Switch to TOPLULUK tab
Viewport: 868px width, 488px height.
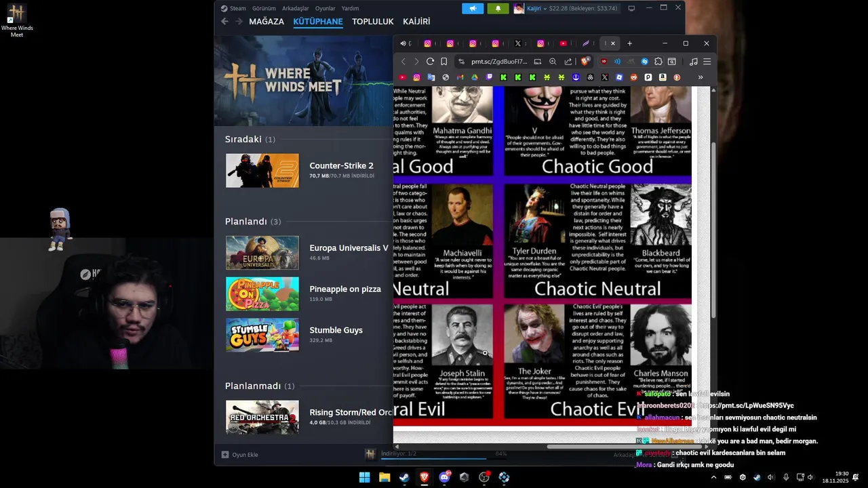tap(373, 22)
